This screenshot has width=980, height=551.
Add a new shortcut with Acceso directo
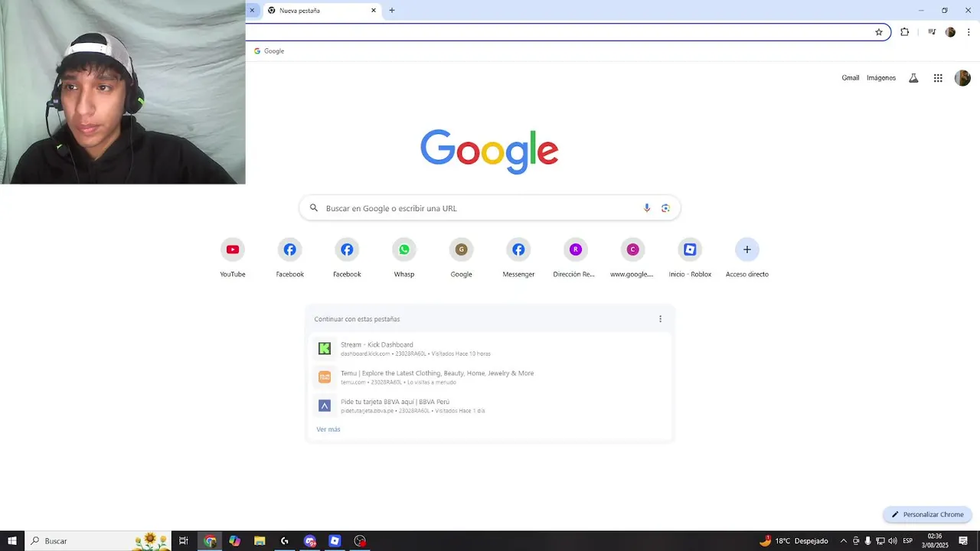pyautogui.click(x=747, y=249)
